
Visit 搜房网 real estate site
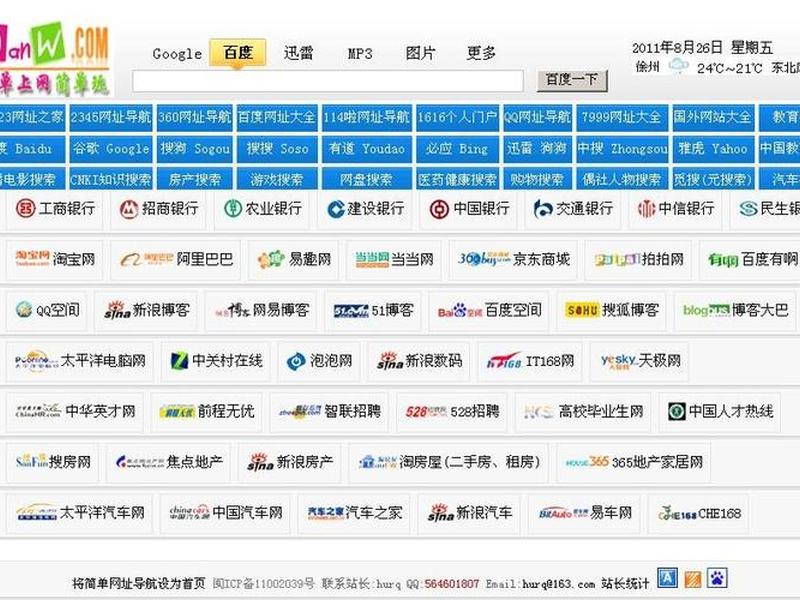point(53,462)
